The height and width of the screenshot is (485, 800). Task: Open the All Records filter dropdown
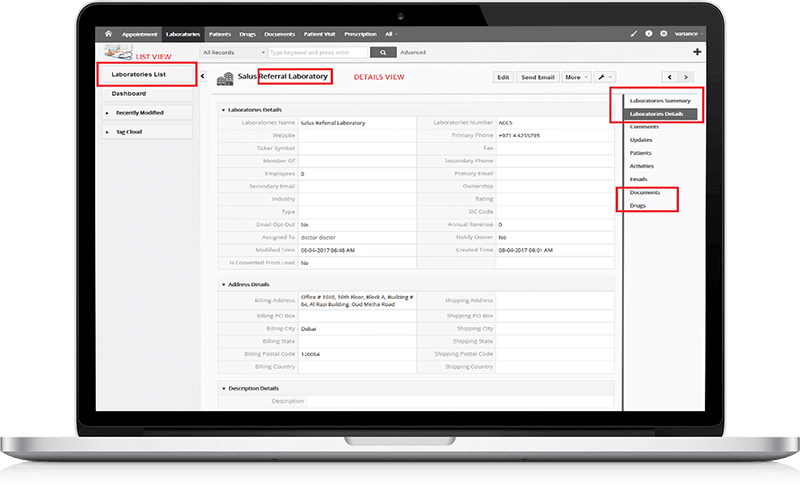234,52
